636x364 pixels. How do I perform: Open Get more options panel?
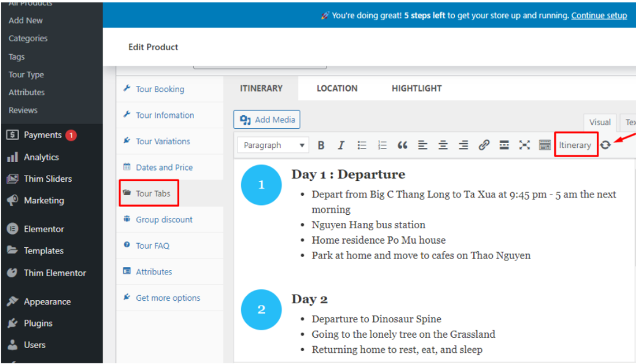[168, 298]
